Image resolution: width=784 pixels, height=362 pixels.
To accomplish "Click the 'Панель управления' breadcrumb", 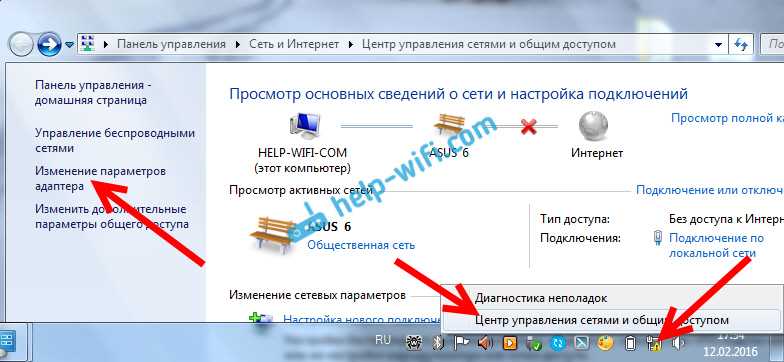I will tap(171, 44).
